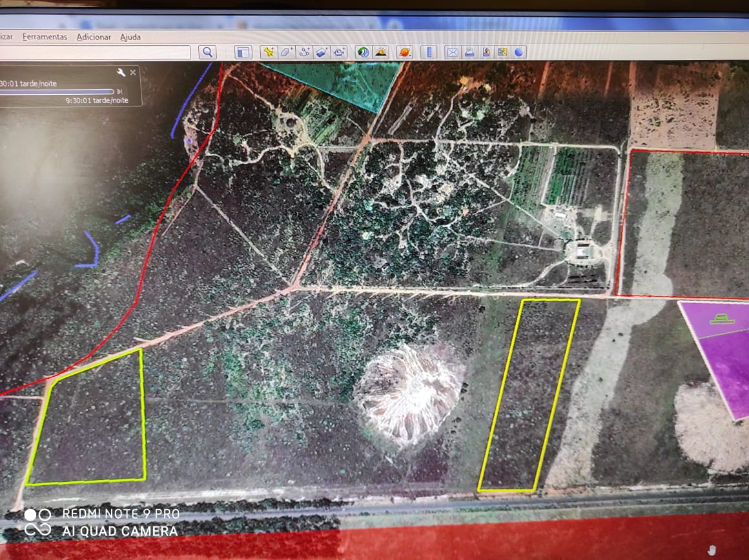749x560 pixels.
Task: Click the email envelope icon
Action: point(453,52)
